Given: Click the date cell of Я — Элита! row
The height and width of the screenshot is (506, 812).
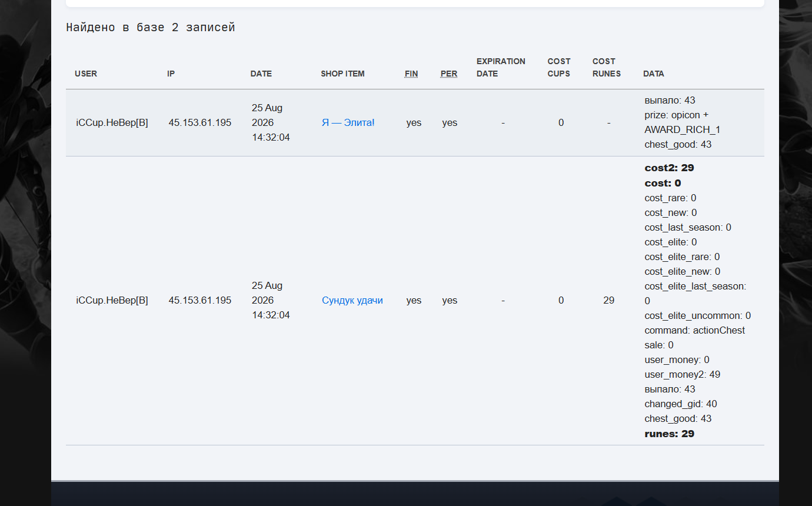Looking at the screenshot, I should coord(271,122).
